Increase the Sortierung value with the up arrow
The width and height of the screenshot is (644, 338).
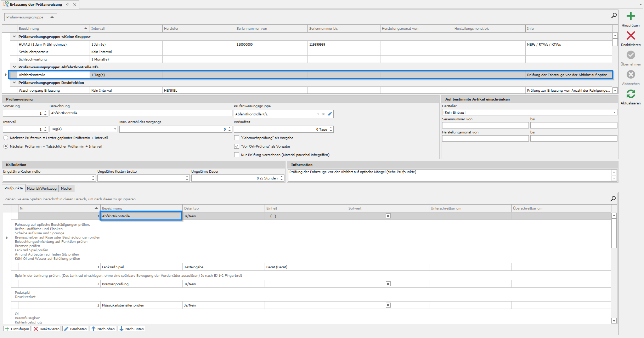(45, 112)
